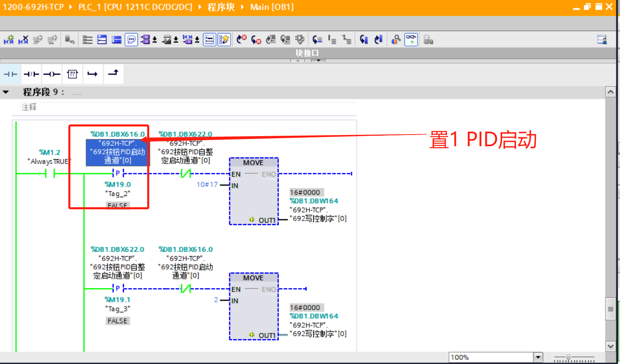Click the Close branch icon

[113, 74]
